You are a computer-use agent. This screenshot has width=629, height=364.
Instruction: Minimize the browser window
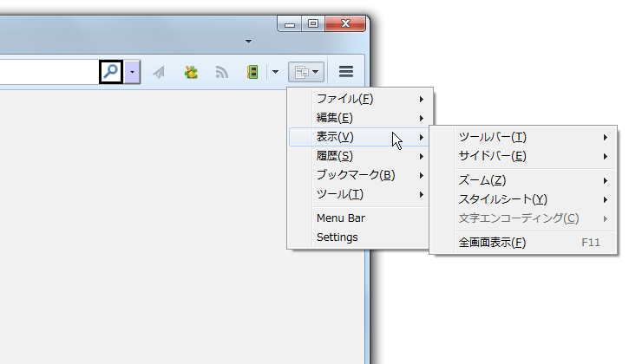pyautogui.click(x=290, y=23)
